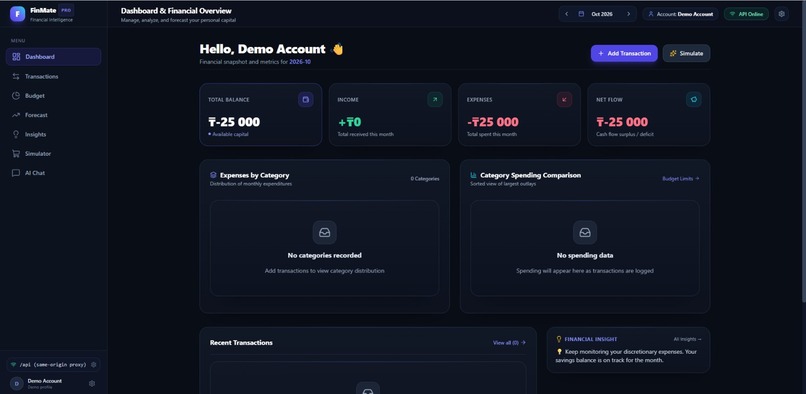Click the API Online status badge
806x394 pixels.
tap(746, 14)
